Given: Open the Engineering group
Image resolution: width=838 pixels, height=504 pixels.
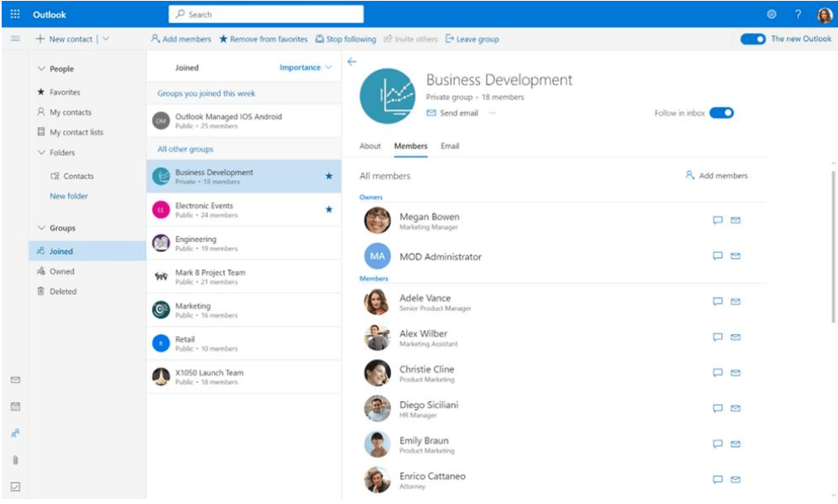Looking at the screenshot, I should coord(244,243).
